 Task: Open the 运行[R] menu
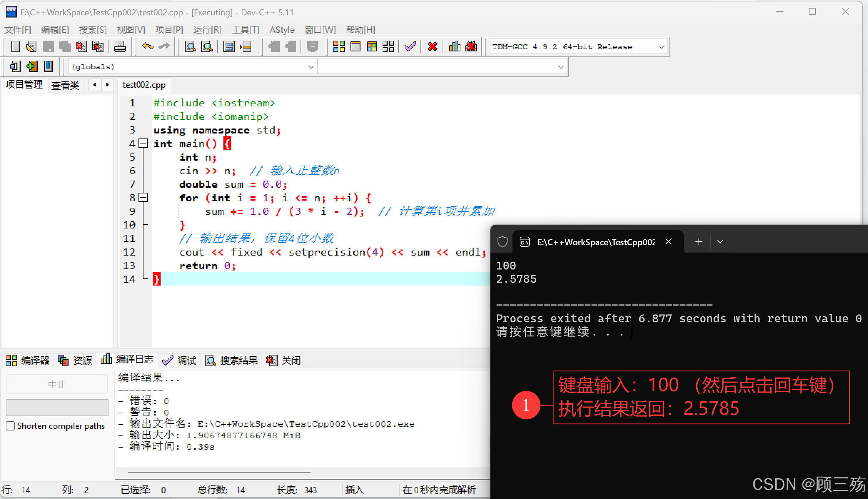click(x=207, y=30)
